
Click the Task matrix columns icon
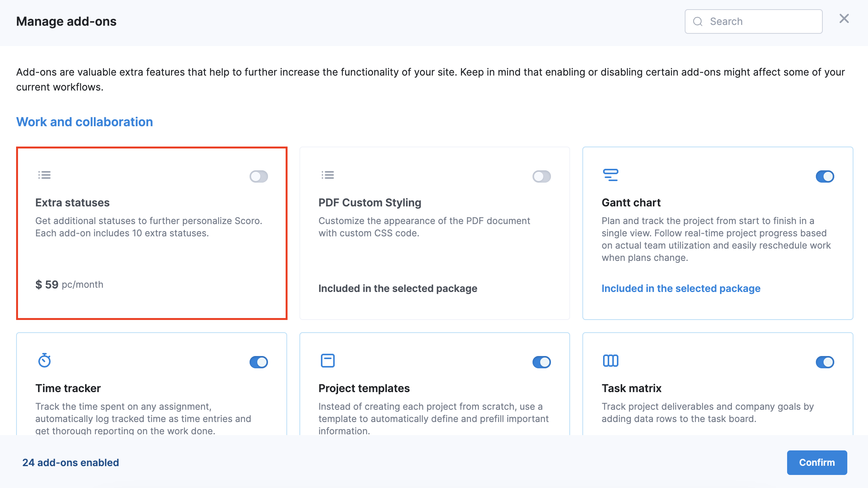click(x=610, y=361)
